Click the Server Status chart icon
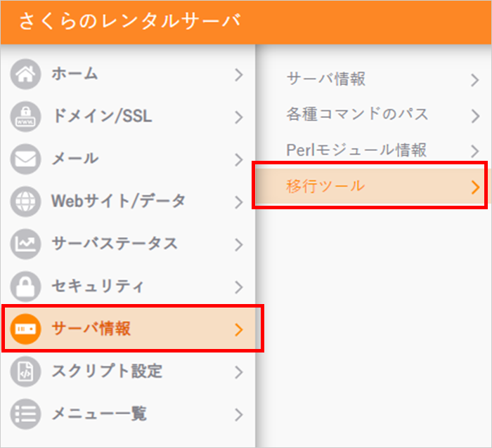The height and width of the screenshot is (448, 492). tap(27, 244)
